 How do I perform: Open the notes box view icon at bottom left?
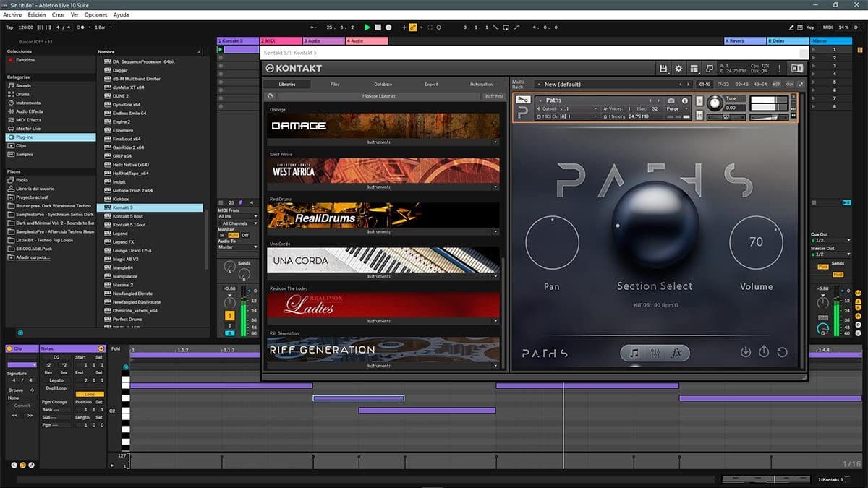[x=22, y=464]
